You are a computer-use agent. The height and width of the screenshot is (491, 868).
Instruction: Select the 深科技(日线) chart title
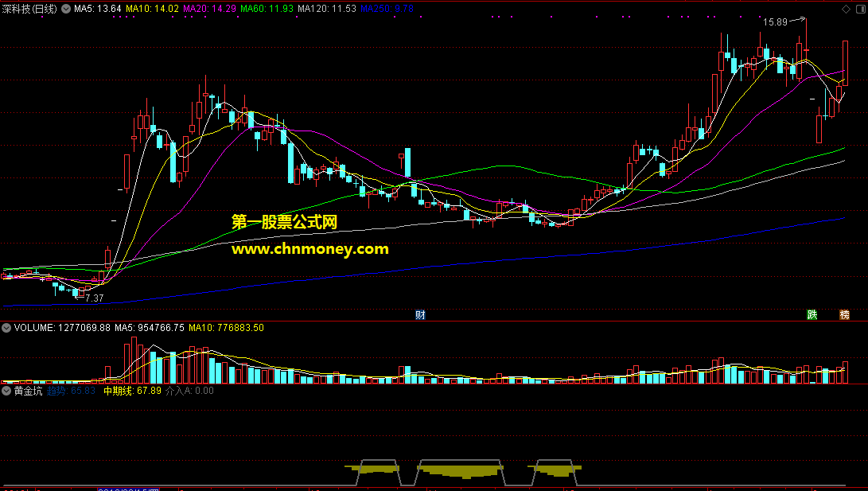29,9
